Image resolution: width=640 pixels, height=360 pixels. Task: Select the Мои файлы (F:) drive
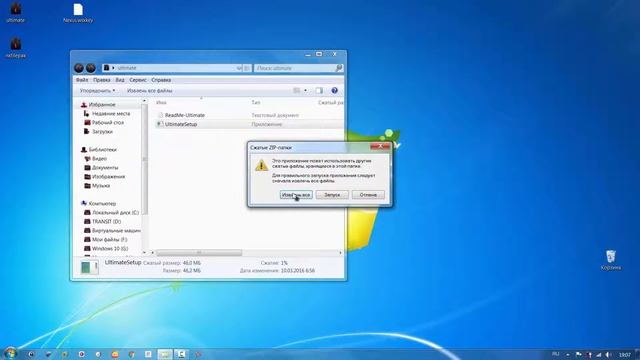pyautogui.click(x=109, y=240)
